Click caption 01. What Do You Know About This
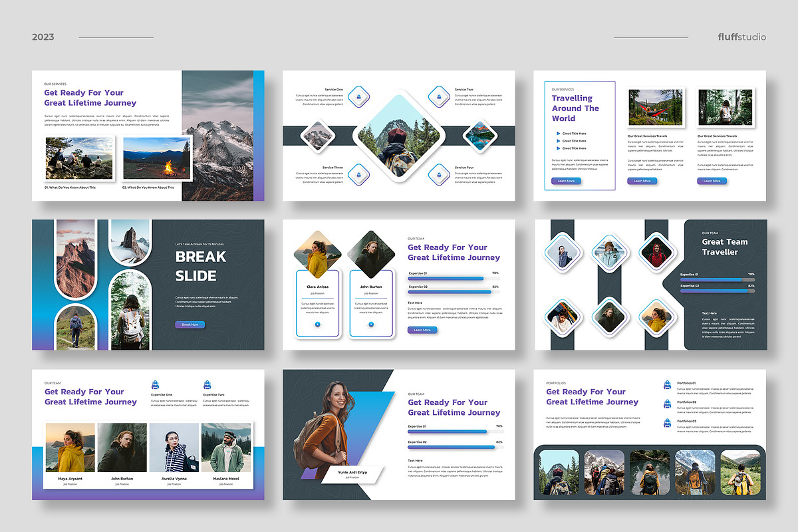798x532 pixels. (70, 188)
